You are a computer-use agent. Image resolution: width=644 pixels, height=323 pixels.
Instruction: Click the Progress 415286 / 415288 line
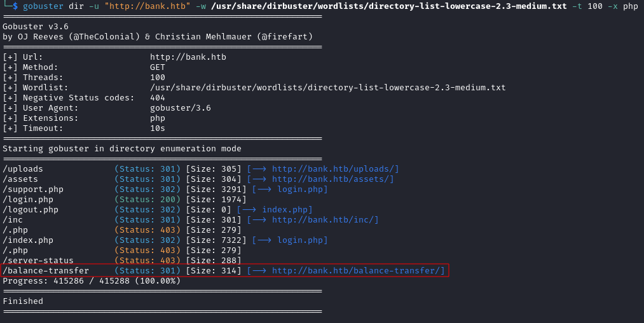[x=92, y=281]
